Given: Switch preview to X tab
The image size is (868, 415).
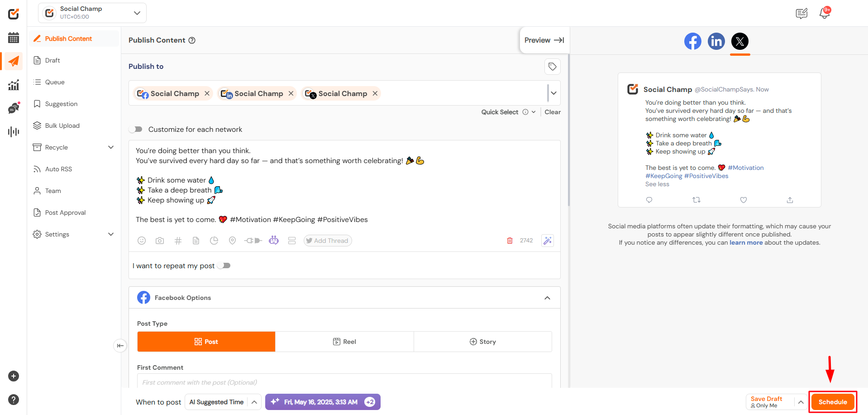Looking at the screenshot, I should click(739, 41).
